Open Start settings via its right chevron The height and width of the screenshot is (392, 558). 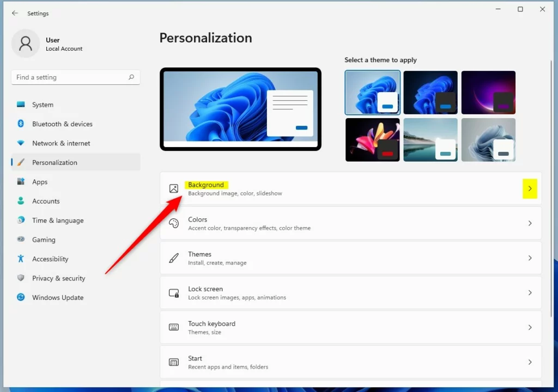point(530,362)
